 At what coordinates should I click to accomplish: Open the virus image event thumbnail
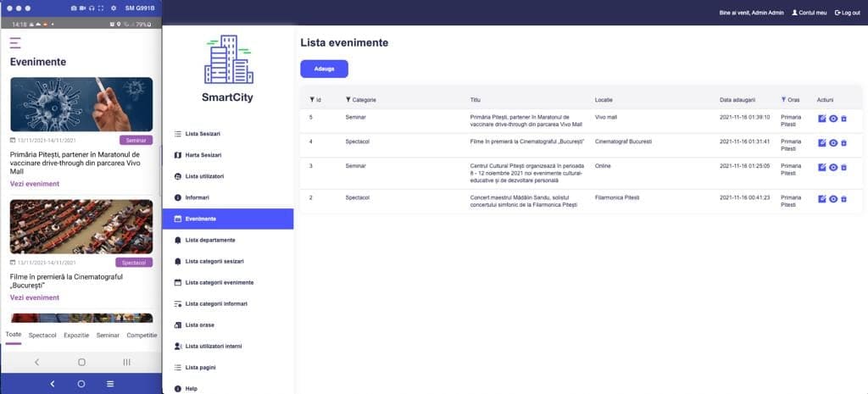[x=81, y=104]
